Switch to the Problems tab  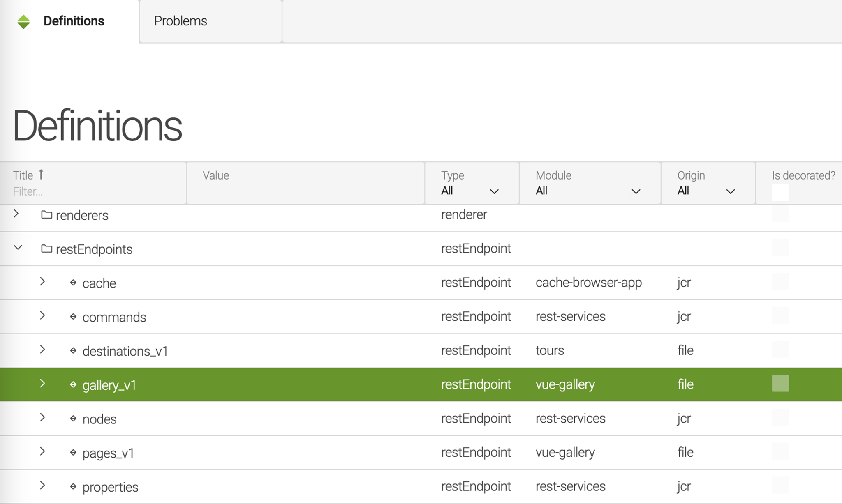click(x=180, y=21)
